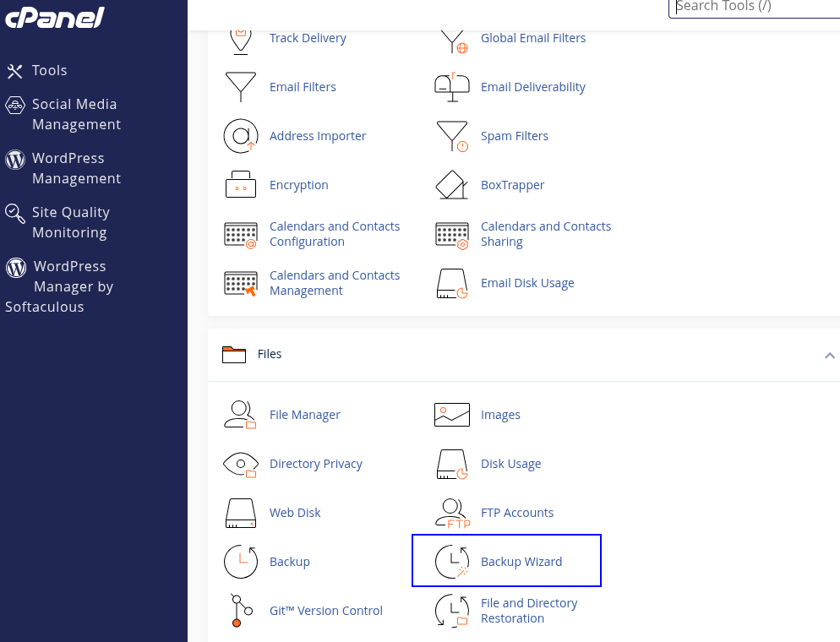
Task: Click the Social Media Management icon
Action: pos(15,105)
